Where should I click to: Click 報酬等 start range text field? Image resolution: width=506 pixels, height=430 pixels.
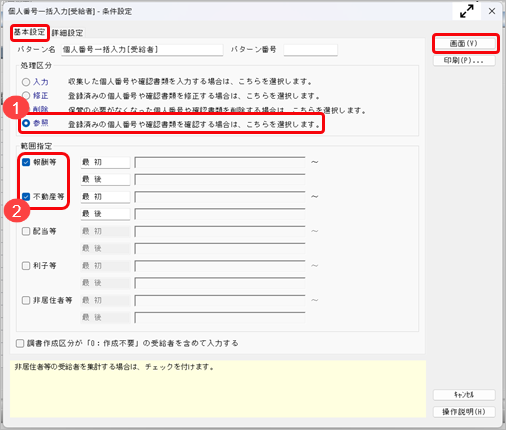coord(220,162)
